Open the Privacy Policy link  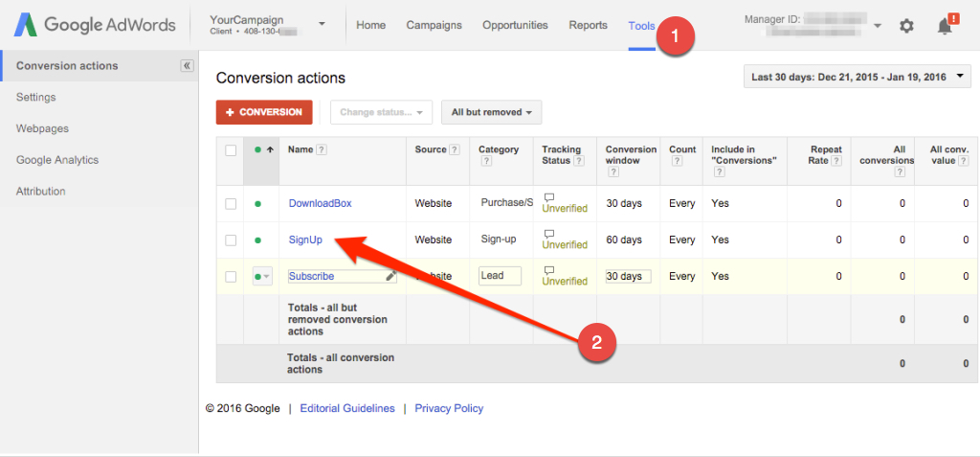click(449, 408)
